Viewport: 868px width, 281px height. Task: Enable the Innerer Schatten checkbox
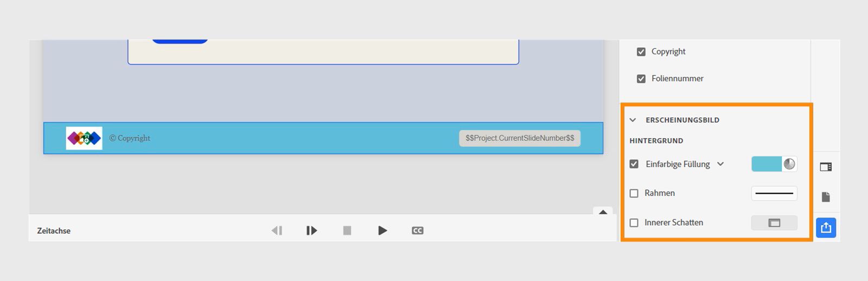point(634,222)
